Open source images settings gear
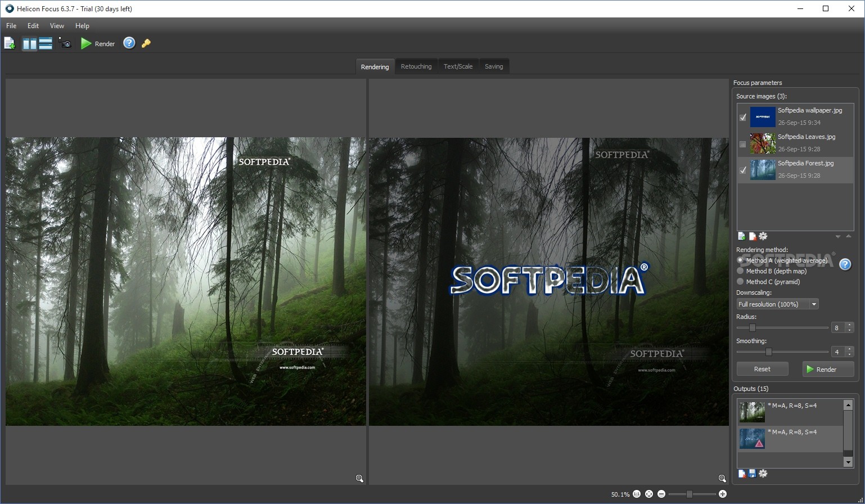This screenshot has height=504, width=865. coord(763,236)
